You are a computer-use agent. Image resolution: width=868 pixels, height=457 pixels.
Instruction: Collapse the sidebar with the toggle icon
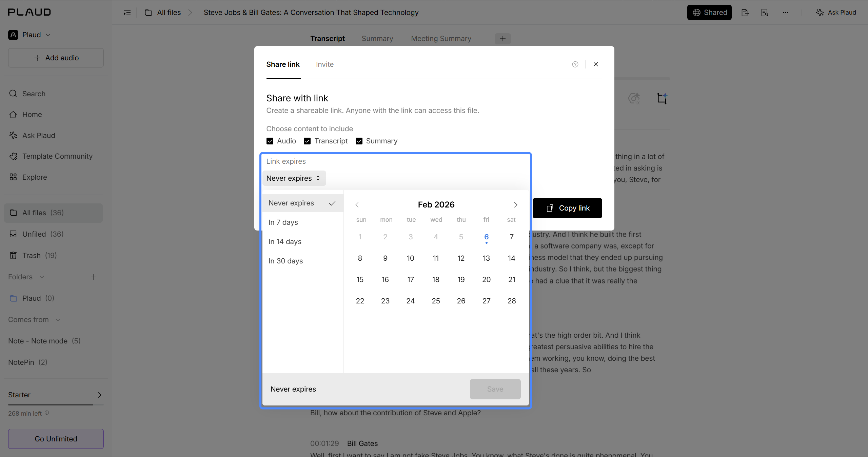(127, 13)
